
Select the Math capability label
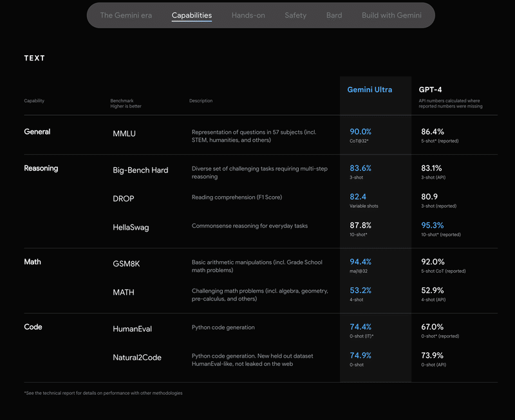pos(33,262)
